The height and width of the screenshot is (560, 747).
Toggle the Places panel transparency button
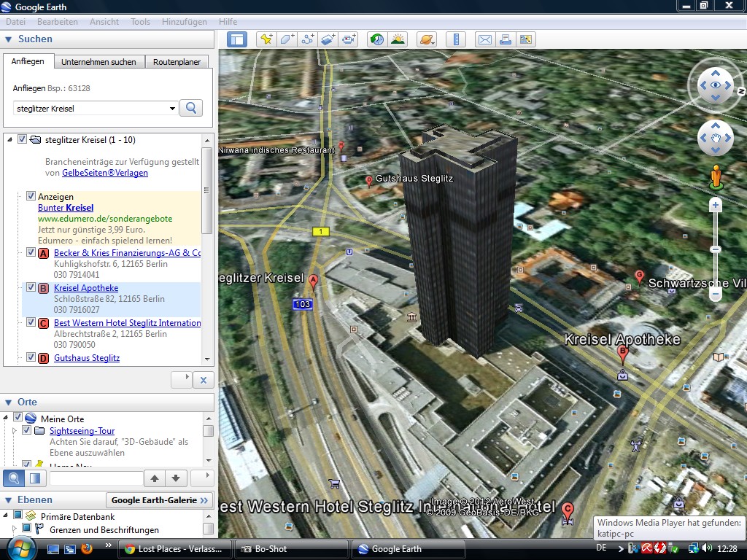coord(35,478)
